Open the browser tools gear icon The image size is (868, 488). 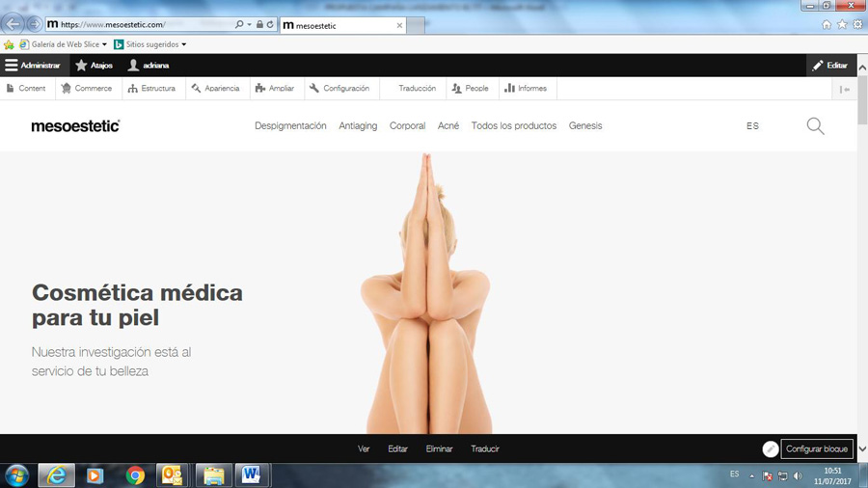tap(857, 25)
